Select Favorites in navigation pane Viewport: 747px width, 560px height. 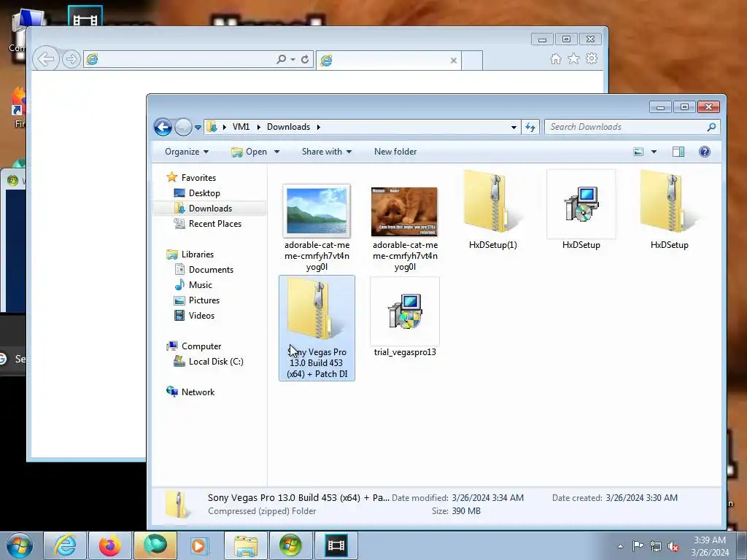pos(198,178)
